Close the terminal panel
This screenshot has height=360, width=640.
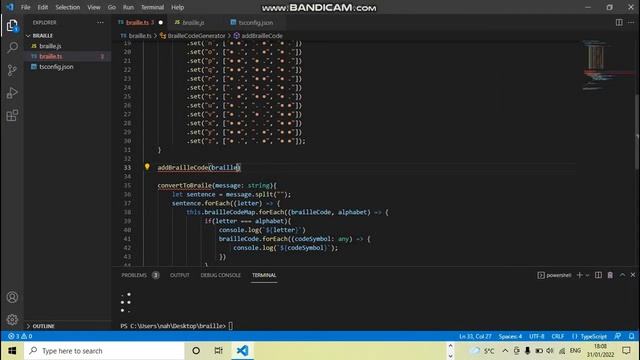point(633,275)
